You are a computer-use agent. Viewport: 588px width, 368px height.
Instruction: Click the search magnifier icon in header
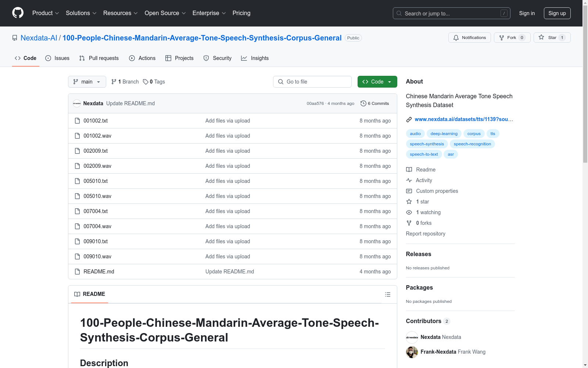399,13
